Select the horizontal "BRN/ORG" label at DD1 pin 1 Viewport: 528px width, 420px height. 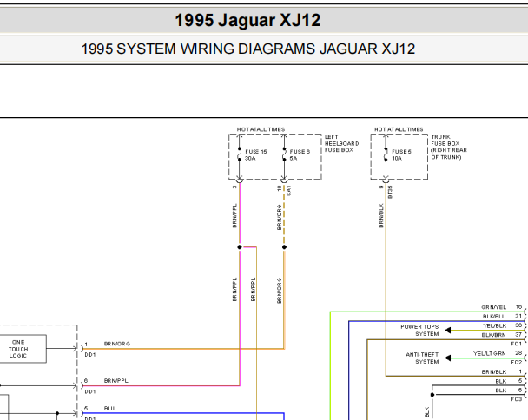coord(117,344)
